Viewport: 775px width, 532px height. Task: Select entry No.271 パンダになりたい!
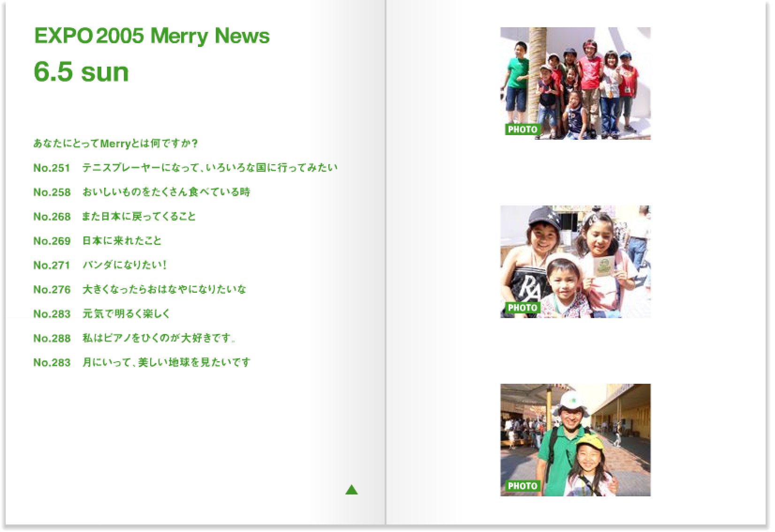(x=100, y=266)
